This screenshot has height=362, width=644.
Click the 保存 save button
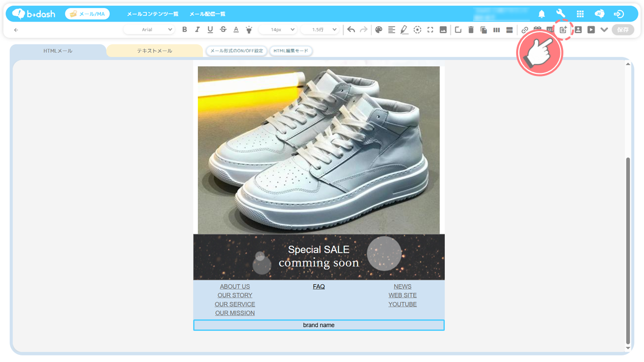(x=623, y=30)
